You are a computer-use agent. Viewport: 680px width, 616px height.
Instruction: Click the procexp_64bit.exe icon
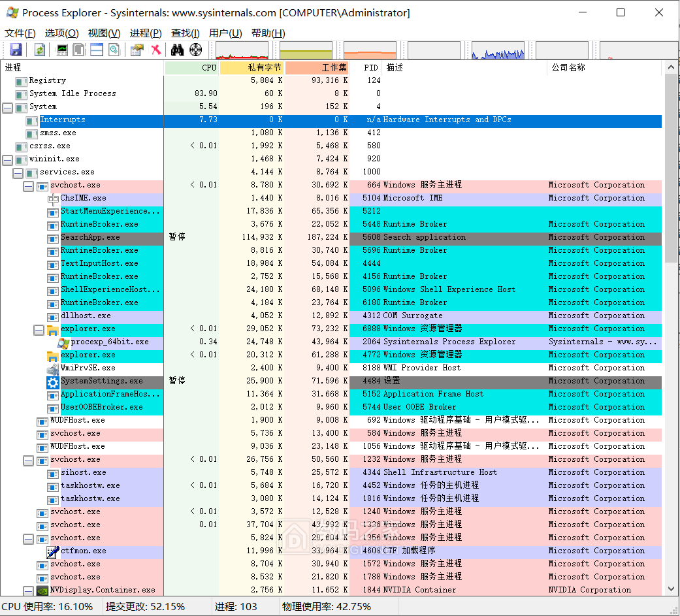pyautogui.click(x=63, y=343)
